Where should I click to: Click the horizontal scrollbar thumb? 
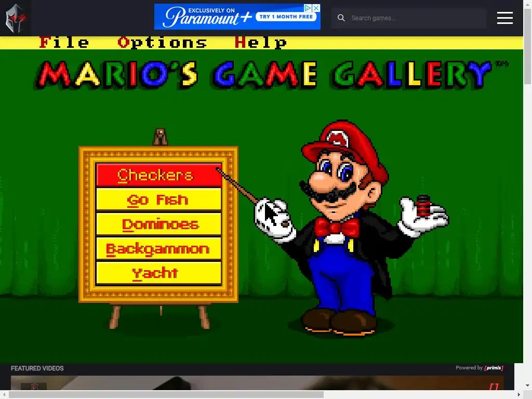click(x=166, y=395)
